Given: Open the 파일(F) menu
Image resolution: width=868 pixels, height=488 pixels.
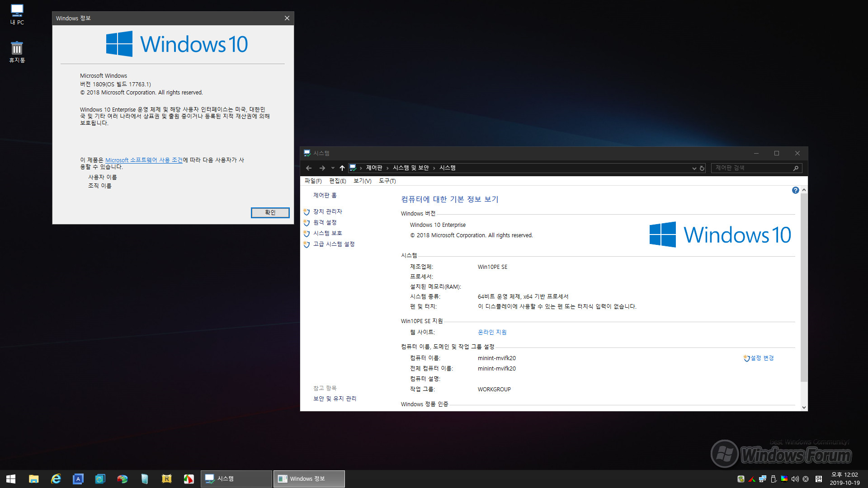Looking at the screenshot, I should [313, 181].
